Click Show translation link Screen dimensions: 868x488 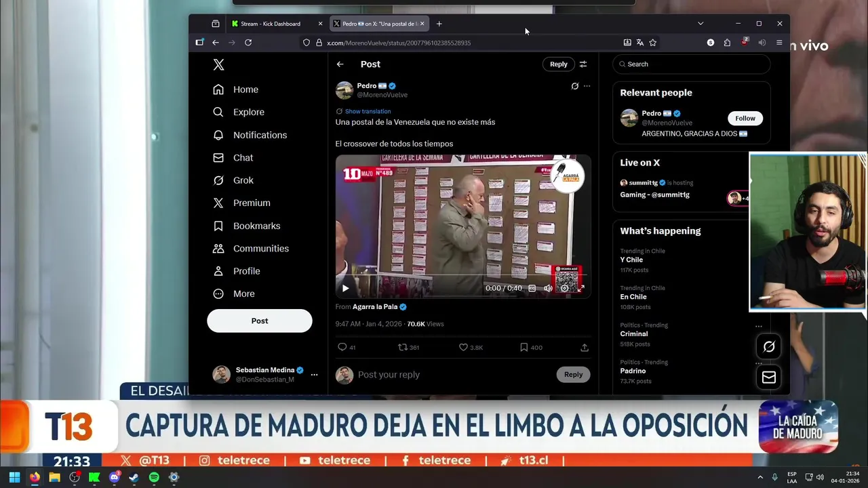coord(368,111)
